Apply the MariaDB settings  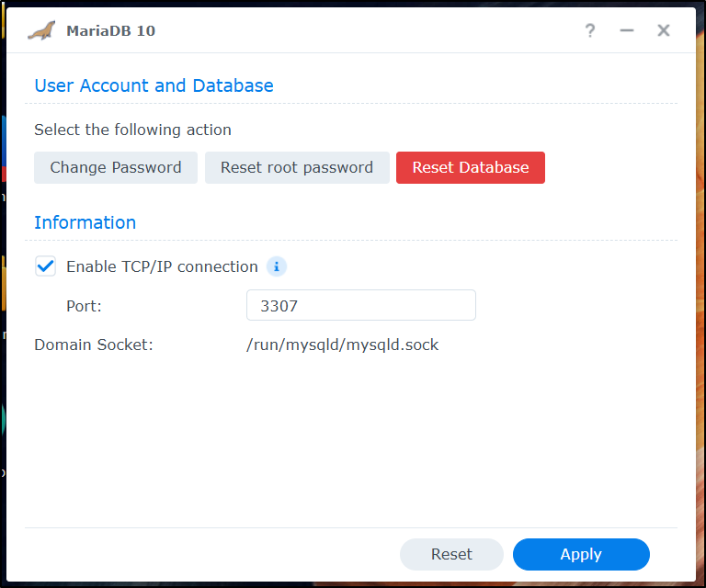(x=581, y=554)
